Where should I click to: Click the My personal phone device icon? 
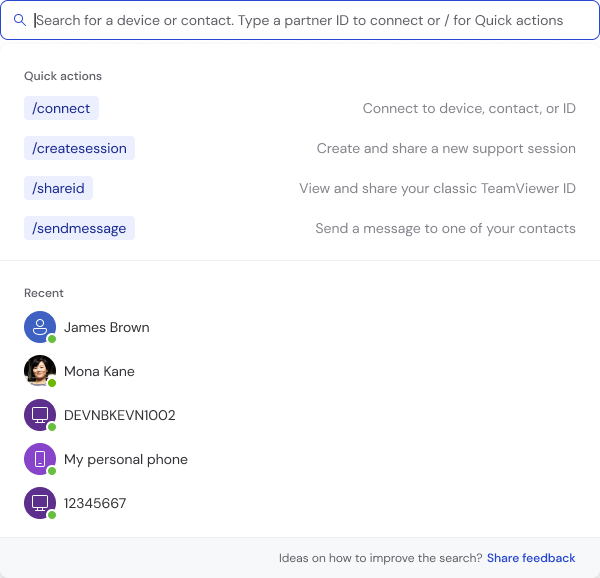click(39, 459)
